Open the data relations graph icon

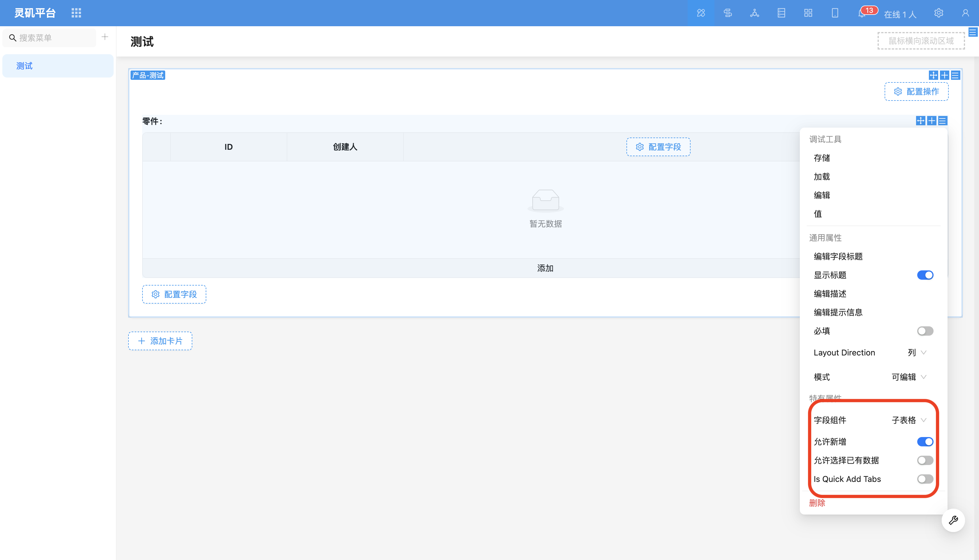(x=754, y=13)
